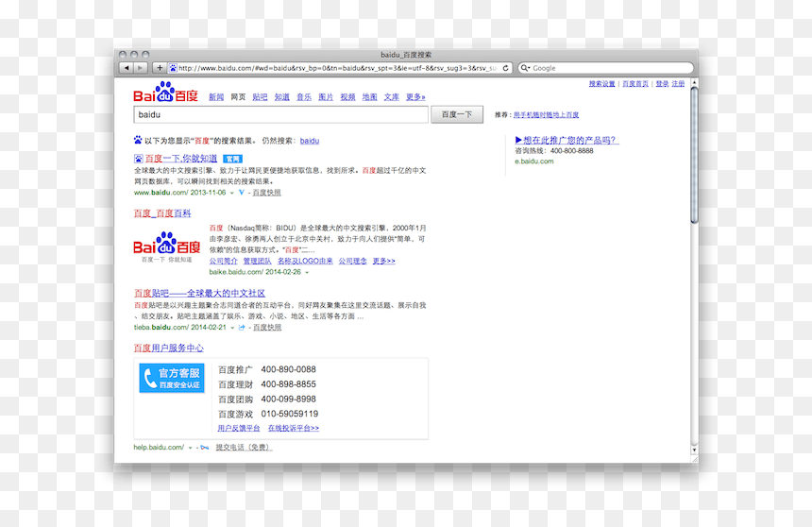Open the 用户反馈平台 link
Viewport: 812px width, 527px height.
(239, 428)
